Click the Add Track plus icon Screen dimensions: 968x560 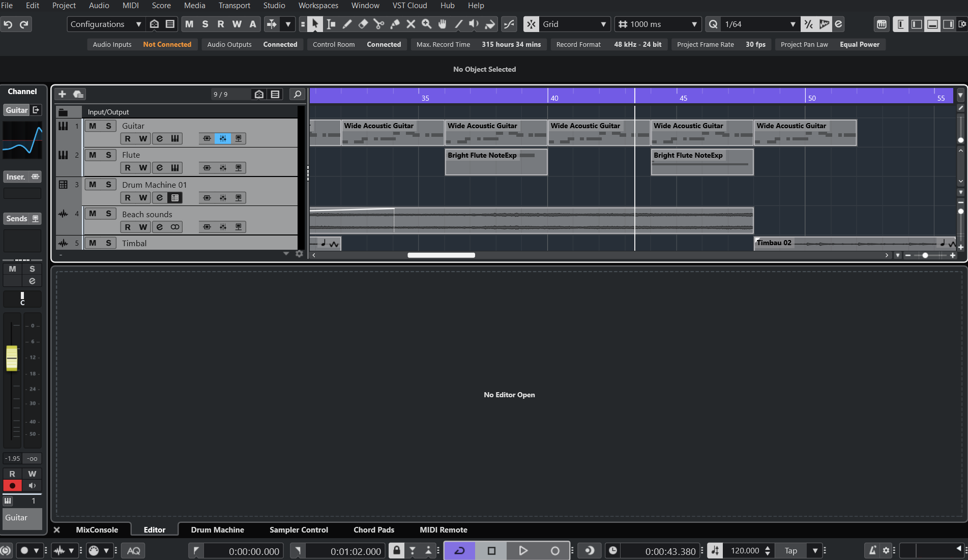tap(62, 94)
